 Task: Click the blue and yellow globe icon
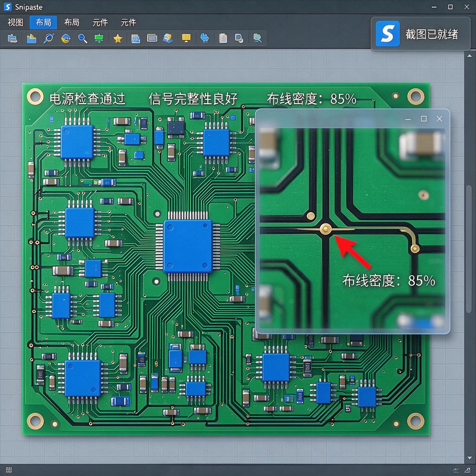[66, 38]
